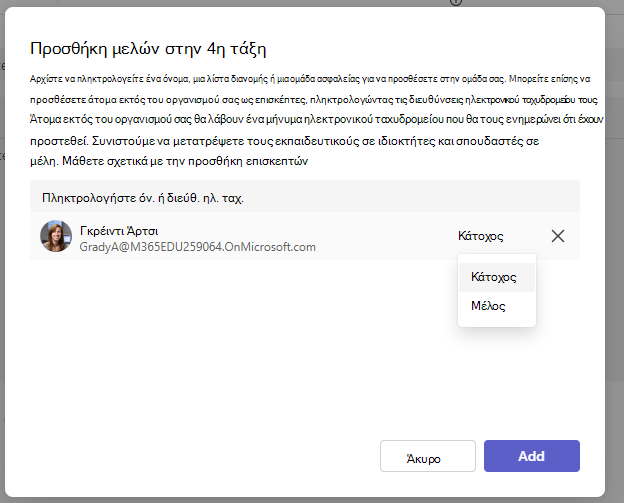This screenshot has height=503, width=624.
Task: Click the GradyA@M365EDU259064.OnMicrosoft.com email address
Action: (198, 247)
